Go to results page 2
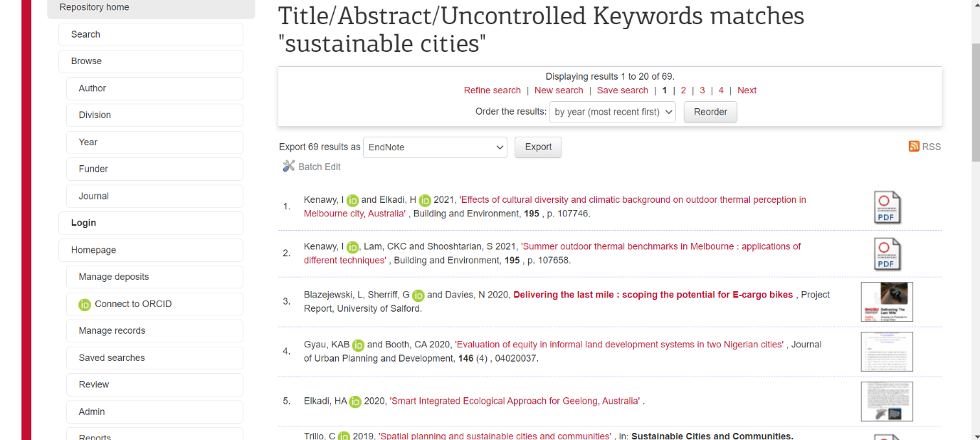This screenshot has width=980, height=440. [x=683, y=90]
